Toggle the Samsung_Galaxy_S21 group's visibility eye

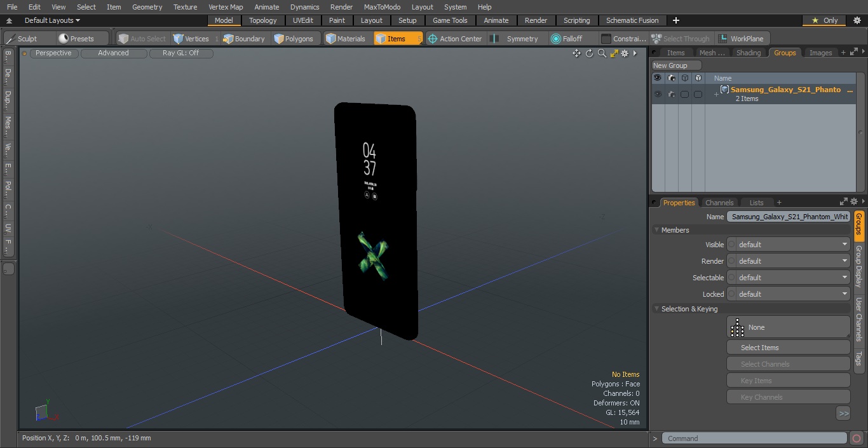[x=657, y=94]
